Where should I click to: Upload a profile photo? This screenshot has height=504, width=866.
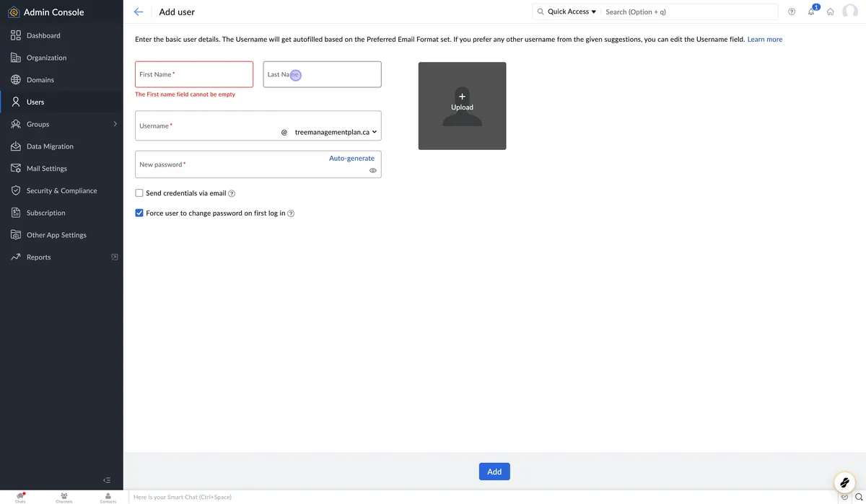click(x=462, y=106)
